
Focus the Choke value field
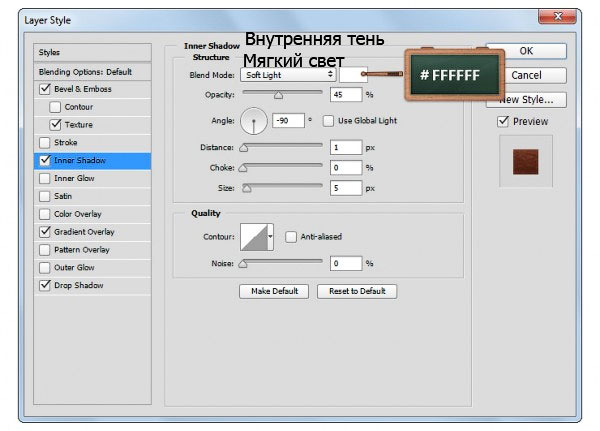(x=346, y=168)
